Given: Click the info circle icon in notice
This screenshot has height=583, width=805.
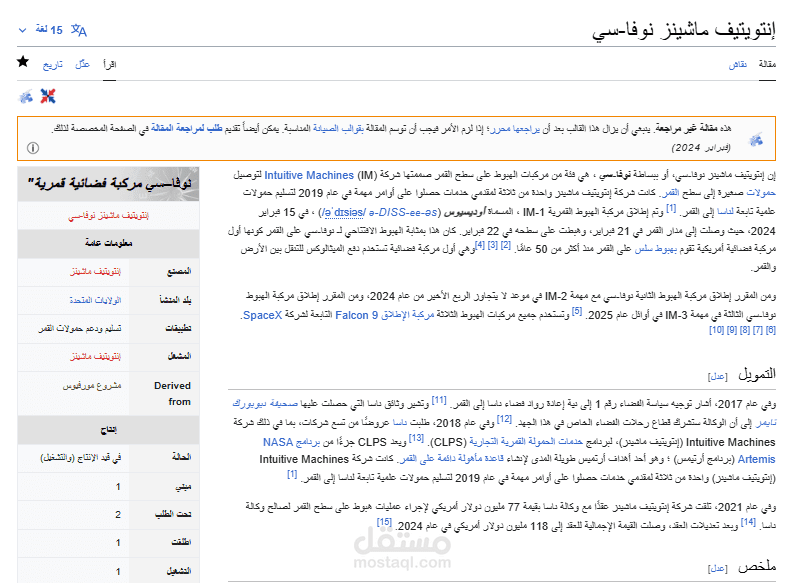Looking at the screenshot, I should (33, 148).
